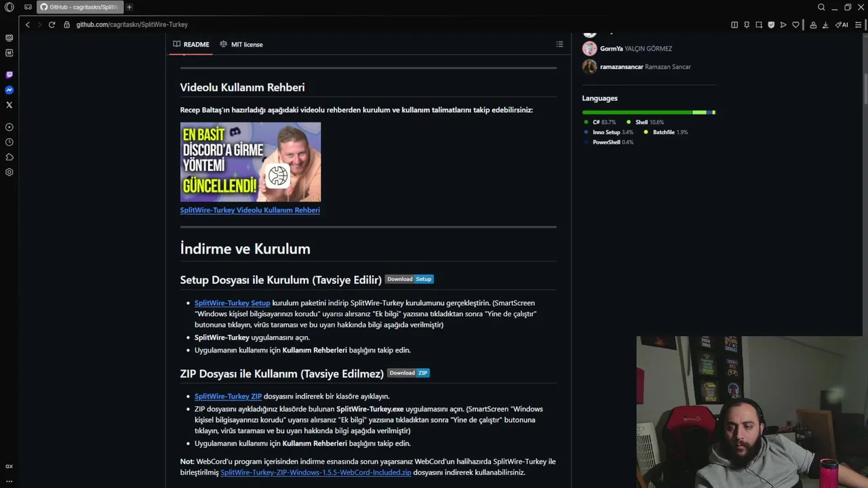Reload the current GitHub page
Viewport: 868px width, 488px height.
tap(52, 24)
